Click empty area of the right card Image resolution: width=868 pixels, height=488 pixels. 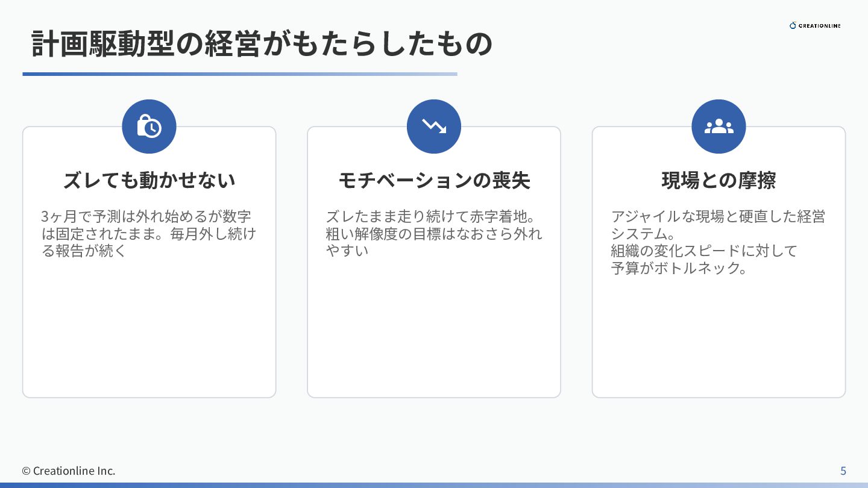[719, 337]
